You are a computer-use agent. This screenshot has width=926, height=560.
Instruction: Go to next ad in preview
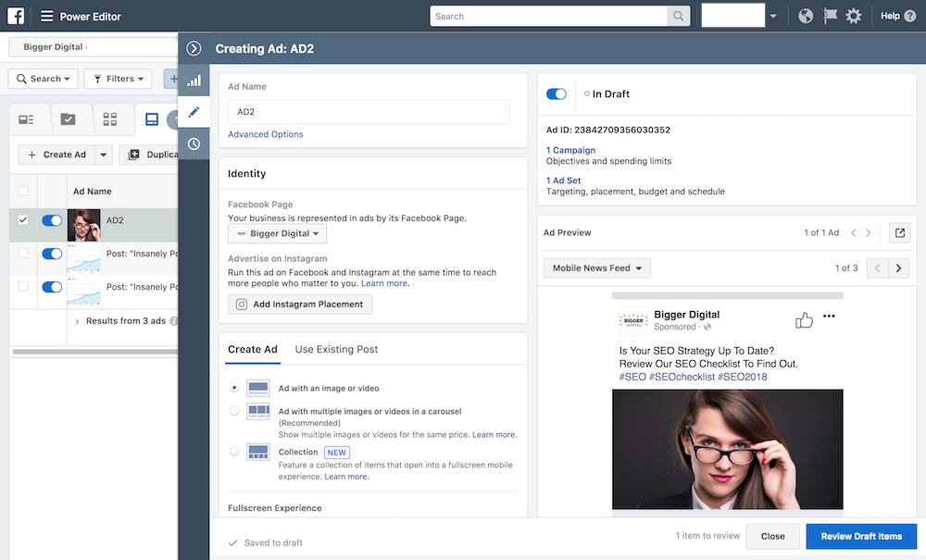click(869, 232)
